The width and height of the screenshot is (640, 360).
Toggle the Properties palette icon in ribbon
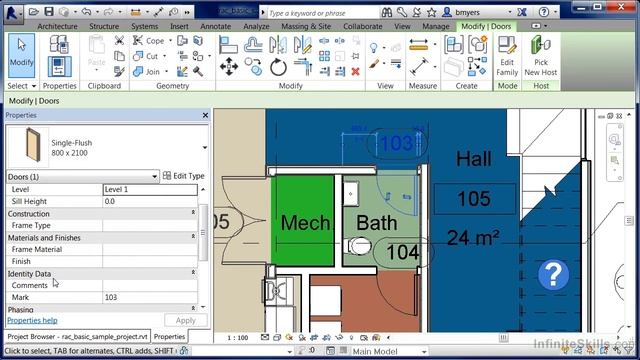tap(60, 67)
